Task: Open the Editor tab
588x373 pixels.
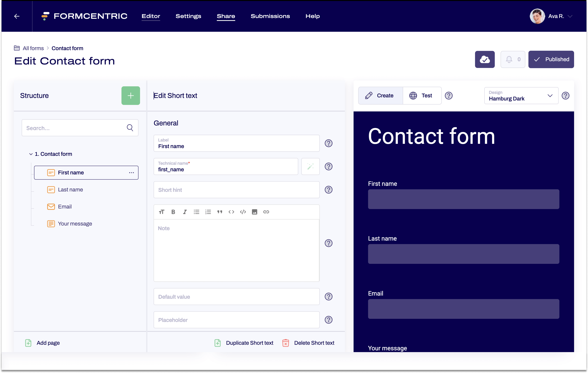Action: pos(151,16)
